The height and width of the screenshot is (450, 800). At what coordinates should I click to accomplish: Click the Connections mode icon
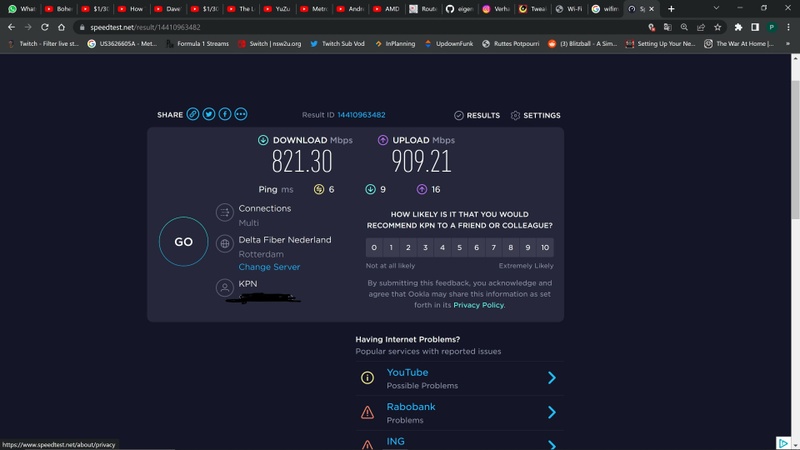pyautogui.click(x=224, y=212)
